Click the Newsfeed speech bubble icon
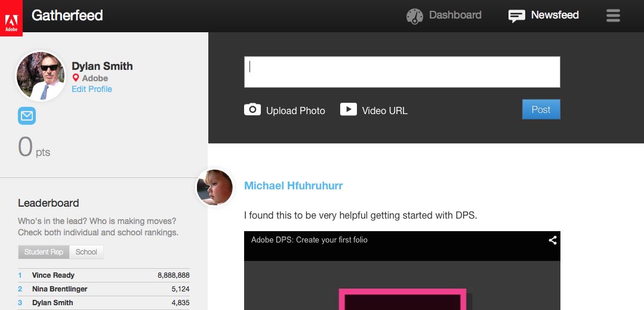 point(516,16)
